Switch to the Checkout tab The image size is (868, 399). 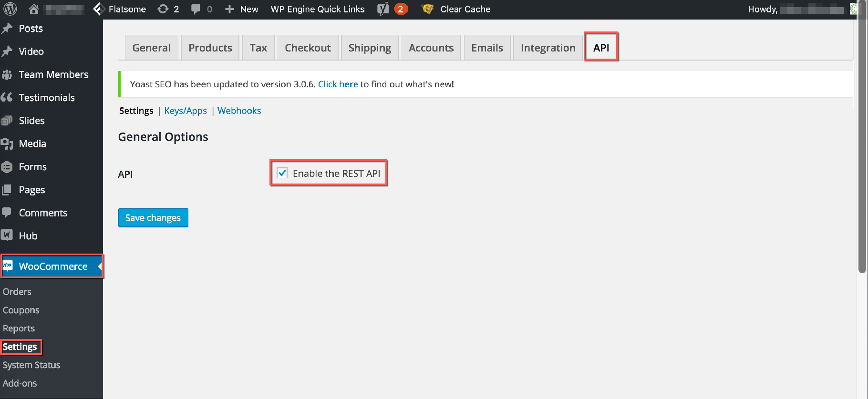308,48
